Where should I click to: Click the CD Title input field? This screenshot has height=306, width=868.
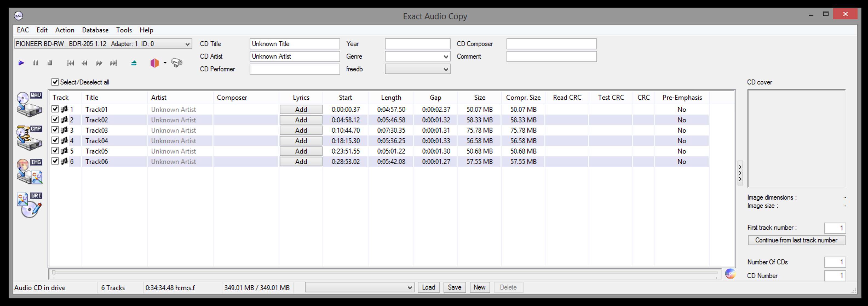(x=295, y=44)
